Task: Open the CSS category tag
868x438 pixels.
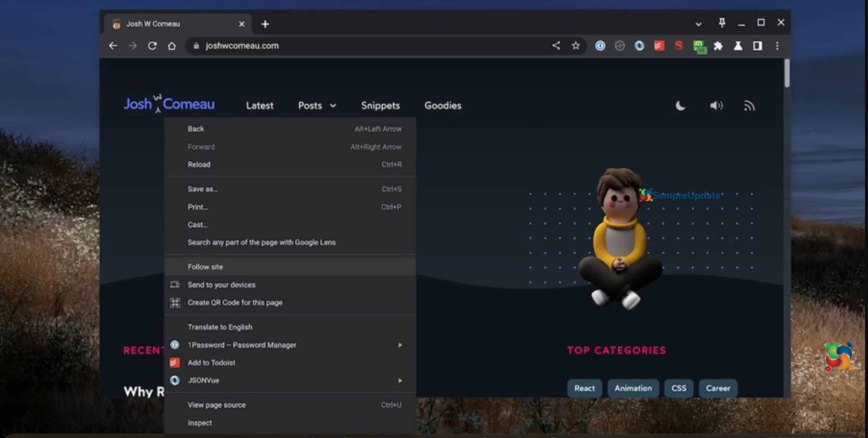Action: tap(679, 388)
